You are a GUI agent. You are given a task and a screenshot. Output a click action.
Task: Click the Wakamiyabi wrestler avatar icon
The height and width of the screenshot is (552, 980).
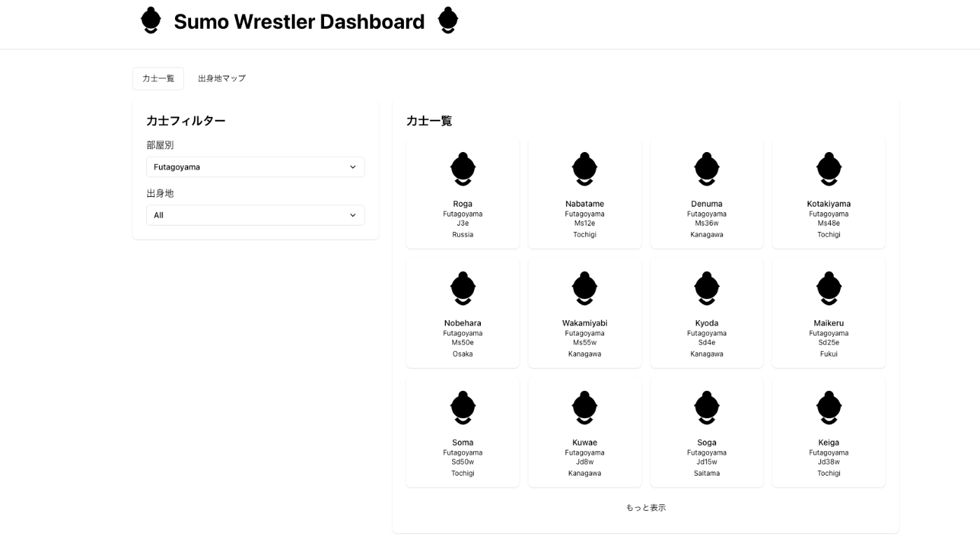pyautogui.click(x=584, y=288)
